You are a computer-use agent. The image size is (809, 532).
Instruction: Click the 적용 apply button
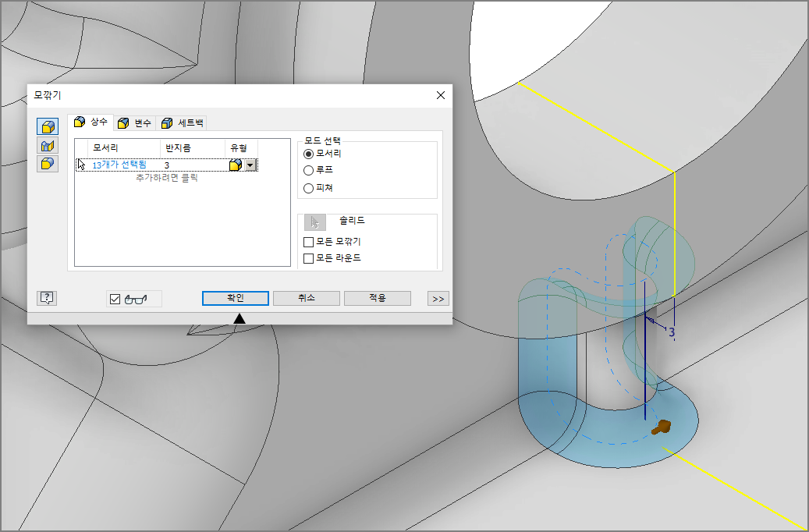click(377, 298)
